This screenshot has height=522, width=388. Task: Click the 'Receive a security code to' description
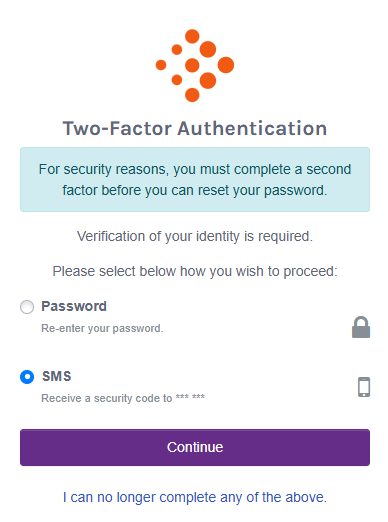pos(106,398)
